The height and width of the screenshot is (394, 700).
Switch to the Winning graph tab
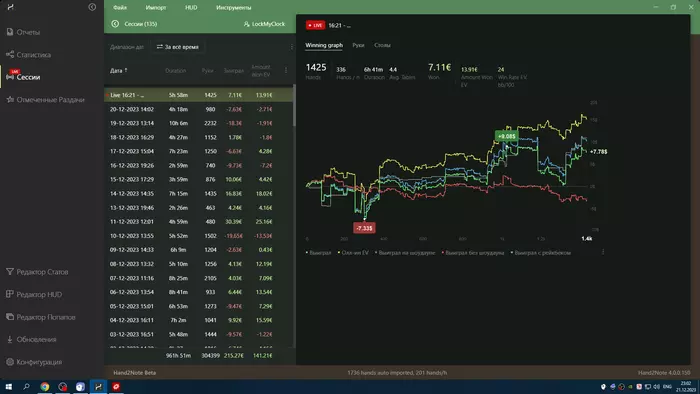coord(324,45)
